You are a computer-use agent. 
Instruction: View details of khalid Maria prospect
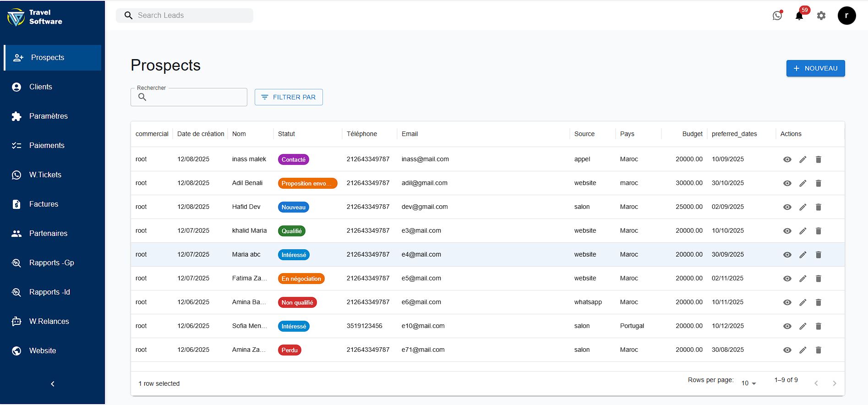tap(787, 231)
